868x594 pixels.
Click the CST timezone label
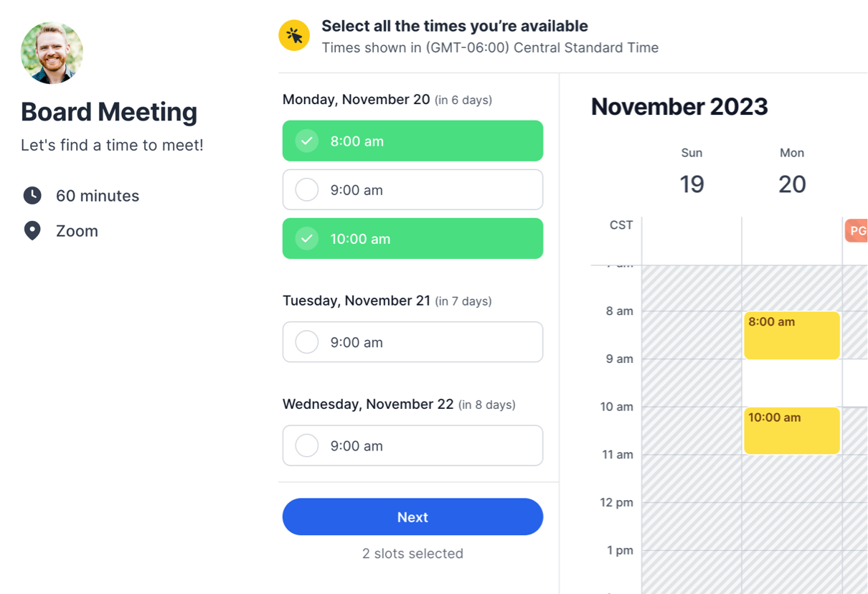coord(620,225)
